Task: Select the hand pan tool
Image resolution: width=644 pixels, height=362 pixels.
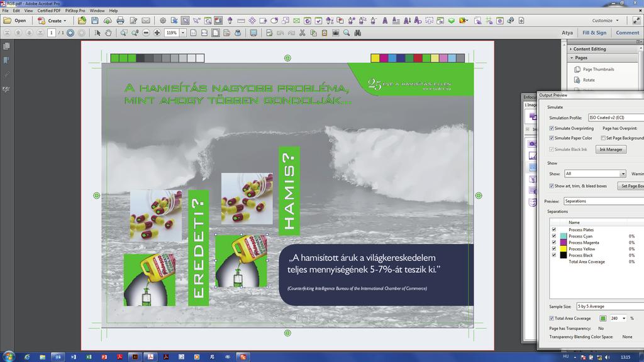Action: pyautogui.click(x=108, y=33)
